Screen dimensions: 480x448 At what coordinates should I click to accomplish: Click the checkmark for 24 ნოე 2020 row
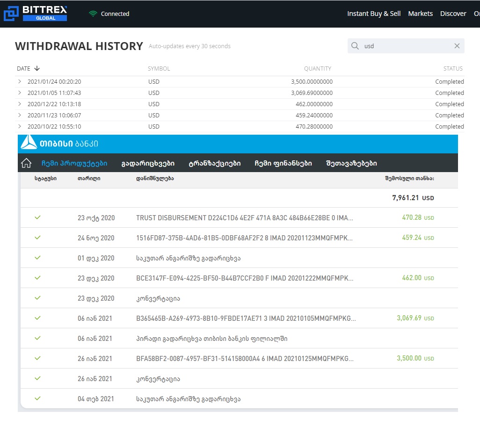pyautogui.click(x=37, y=238)
